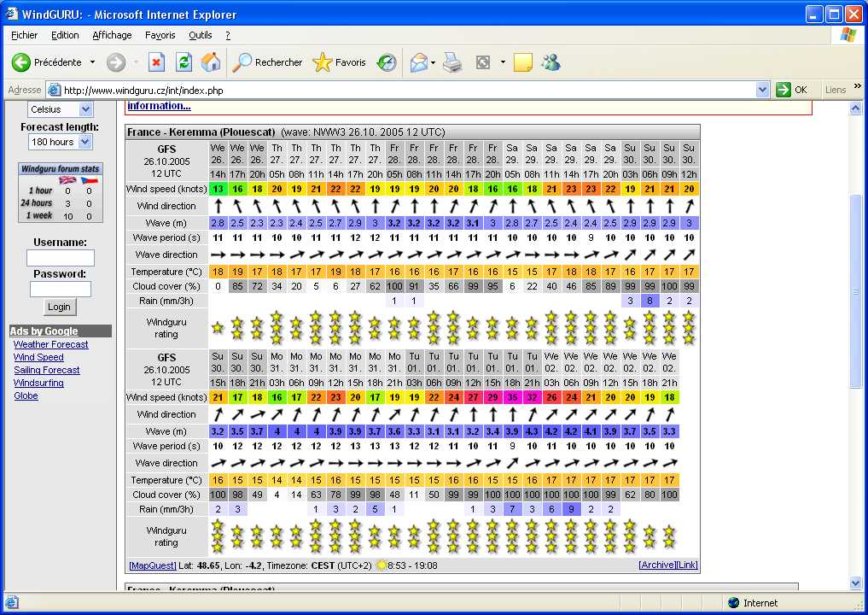Open the 180 hours forecast length dropdown

[61, 142]
